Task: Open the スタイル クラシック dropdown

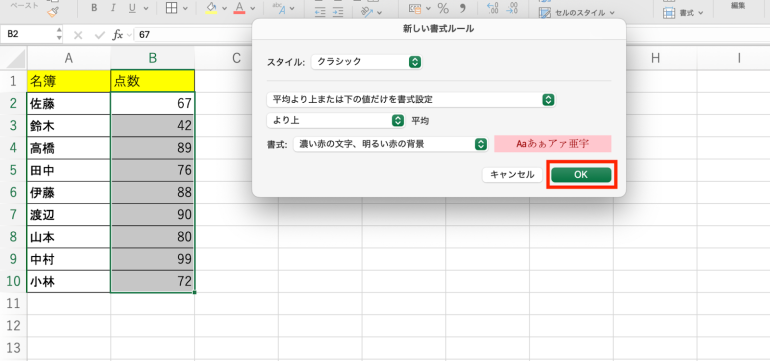Action: click(366, 62)
